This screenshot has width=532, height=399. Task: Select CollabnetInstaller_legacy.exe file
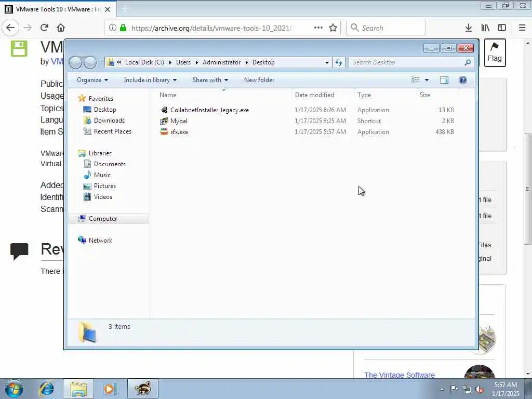coord(209,110)
